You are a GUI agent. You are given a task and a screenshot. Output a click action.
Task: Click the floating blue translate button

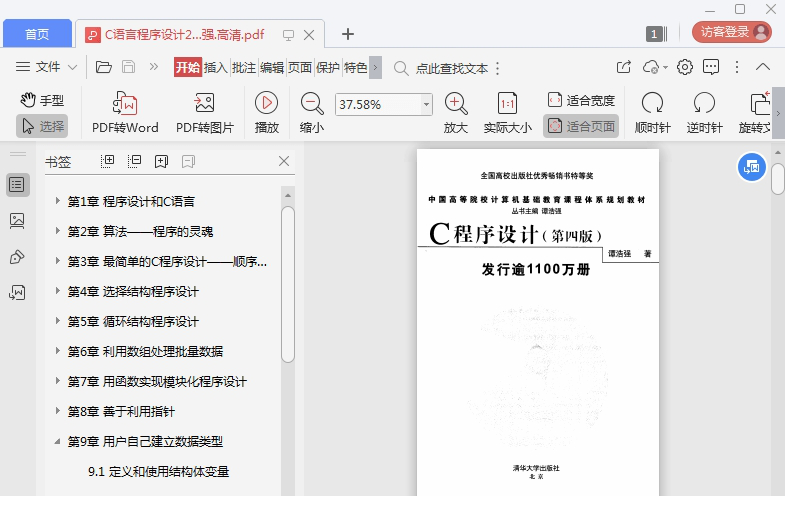coord(751,167)
